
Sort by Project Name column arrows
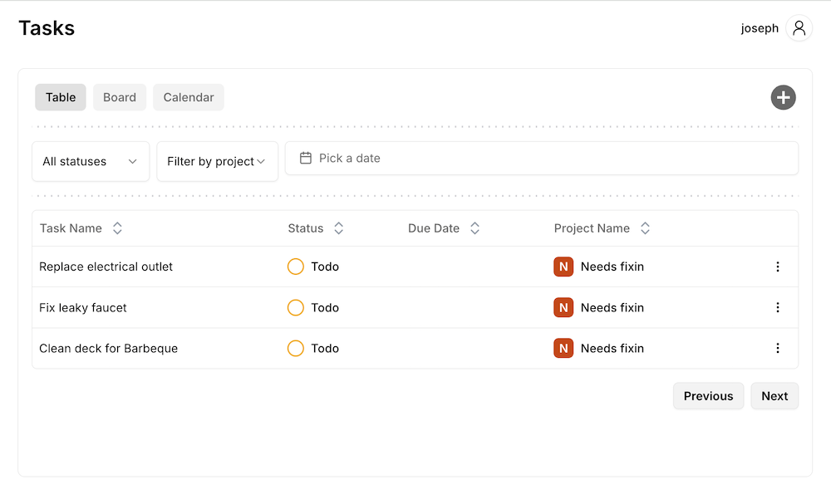pos(645,228)
